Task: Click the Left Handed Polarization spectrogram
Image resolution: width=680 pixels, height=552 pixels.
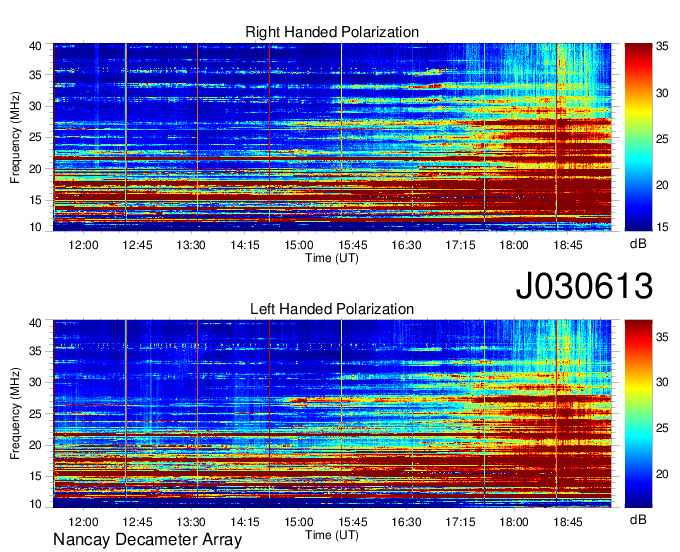Action: (332, 414)
